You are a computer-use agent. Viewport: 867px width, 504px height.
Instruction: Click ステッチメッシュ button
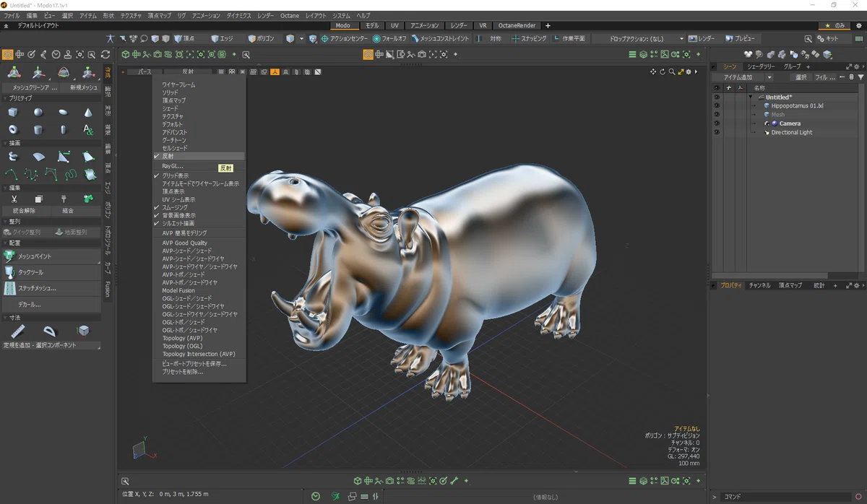coord(51,288)
